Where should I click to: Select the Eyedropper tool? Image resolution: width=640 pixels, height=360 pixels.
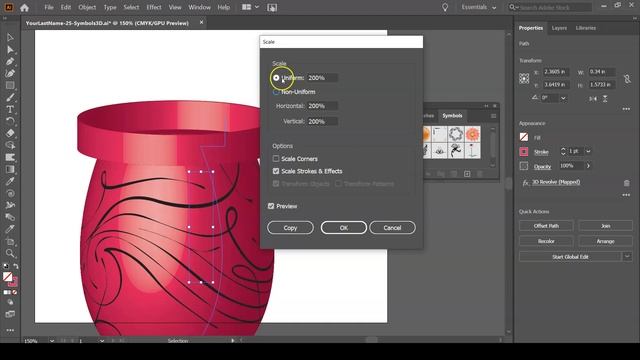(x=10, y=181)
